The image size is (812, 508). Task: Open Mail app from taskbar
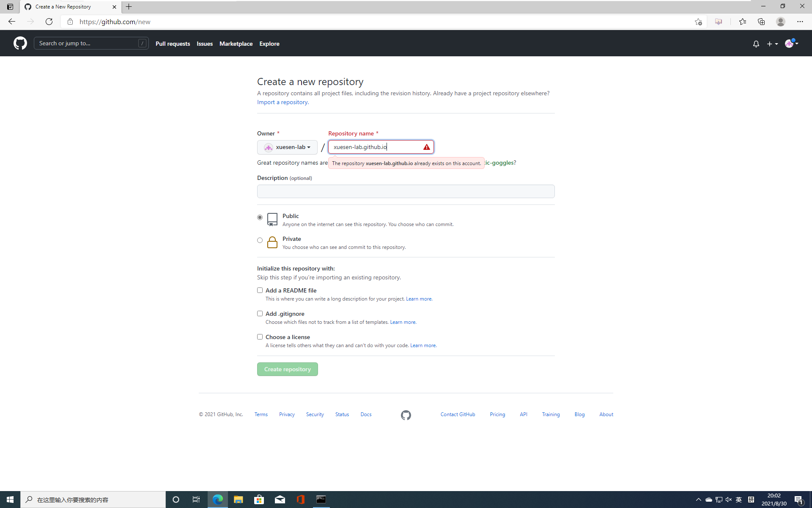pos(280,500)
